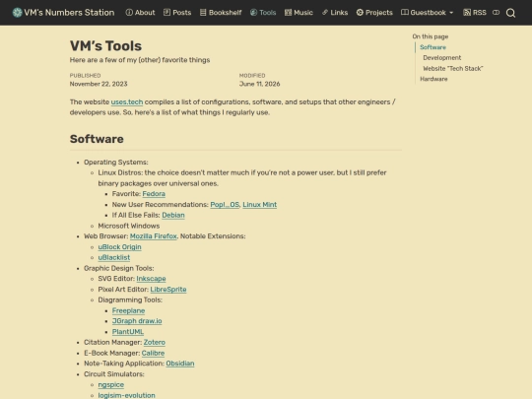Open the LibreSprite link
Viewport: 532px width, 399px height.
click(168, 290)
